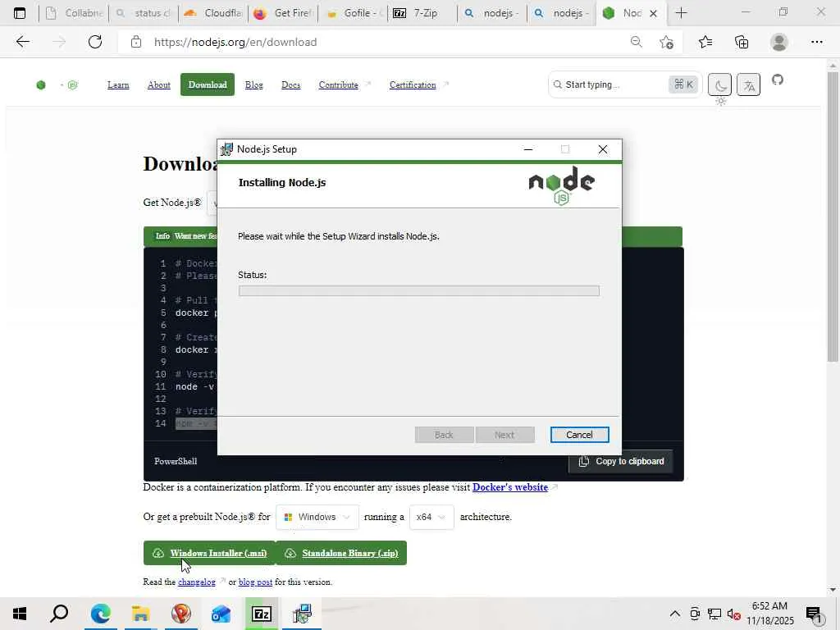Open taskbar Search magnifier
The height and width of the screenshot is (630, 840).
(x=59, y=614)
